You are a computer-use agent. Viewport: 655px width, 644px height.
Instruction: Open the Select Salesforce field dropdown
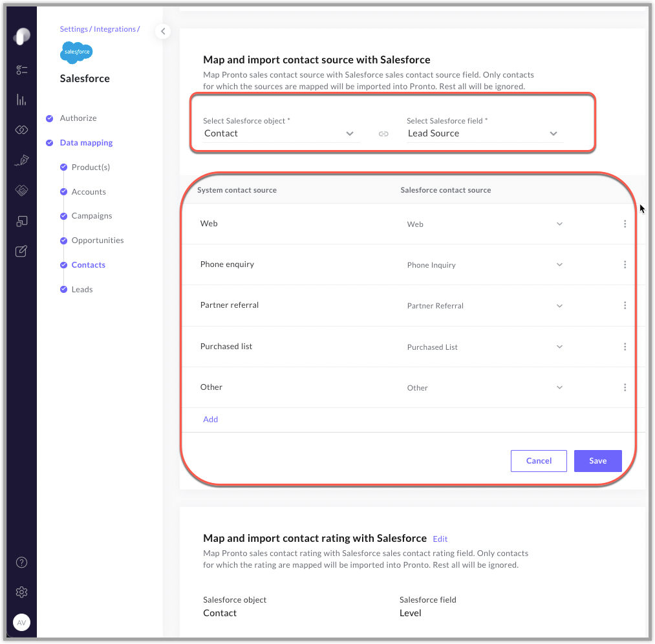pyautogui.click(x=484, y=133)
